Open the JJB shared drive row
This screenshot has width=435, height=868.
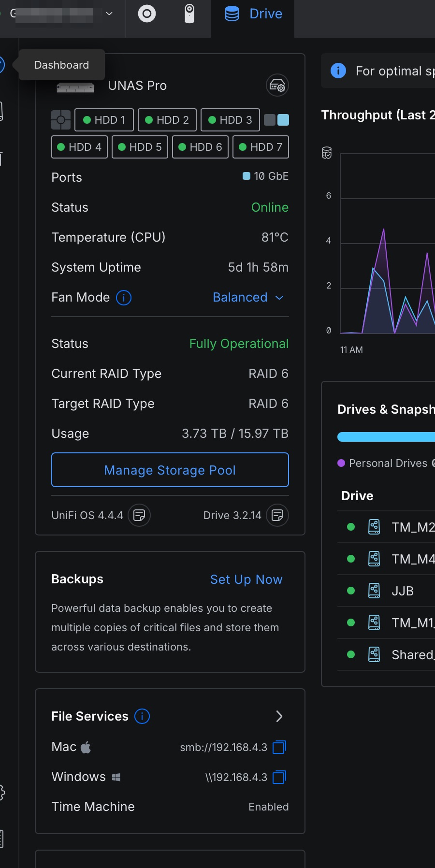[x=402, y=591]
